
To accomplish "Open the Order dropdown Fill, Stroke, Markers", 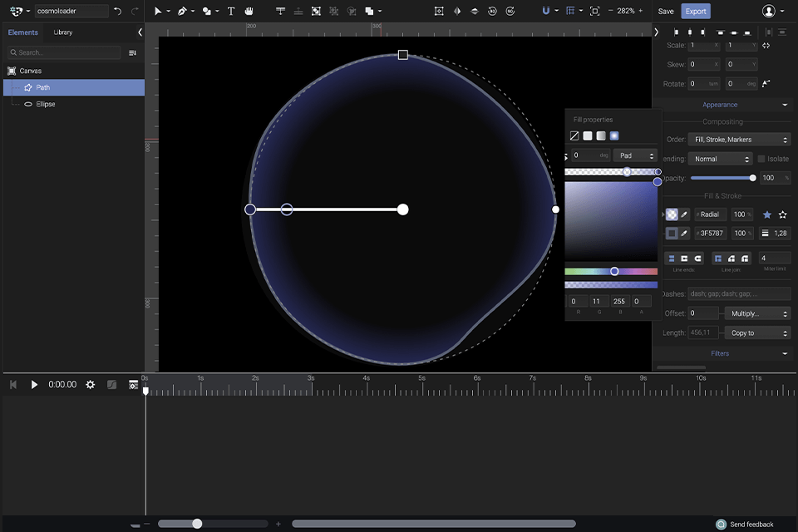I will (x=740, y=140).
